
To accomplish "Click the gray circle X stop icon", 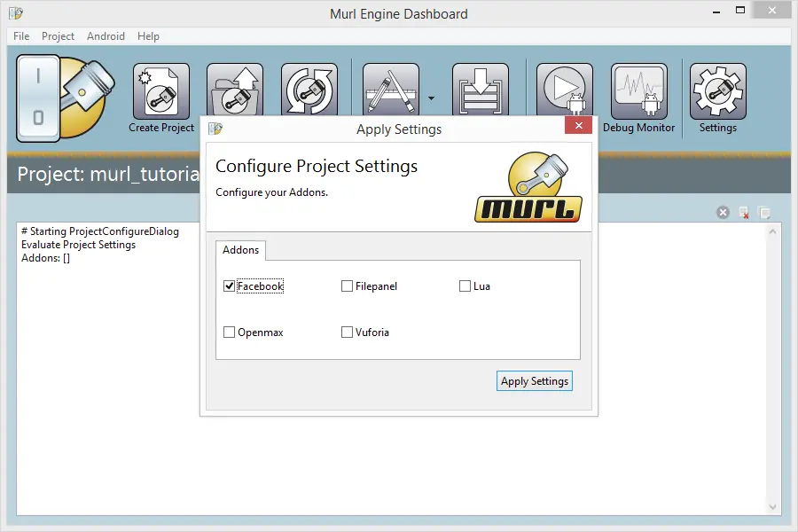I will click(x=723, y=212).
